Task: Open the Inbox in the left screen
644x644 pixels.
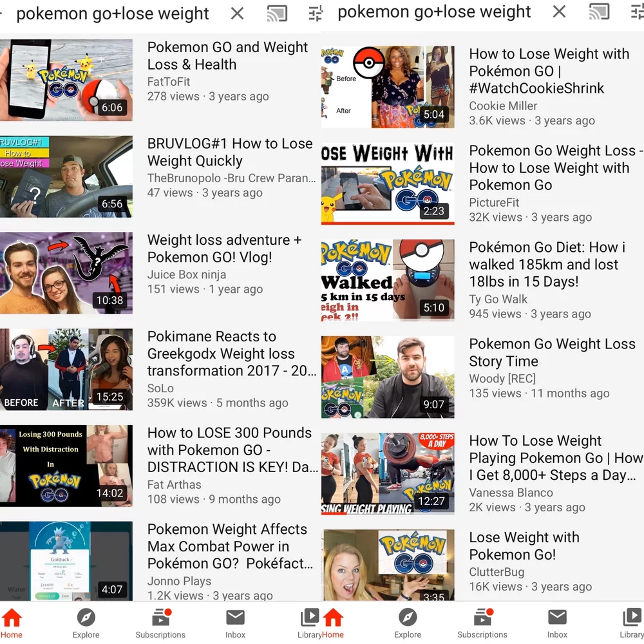Action: (x=235, y=623)
